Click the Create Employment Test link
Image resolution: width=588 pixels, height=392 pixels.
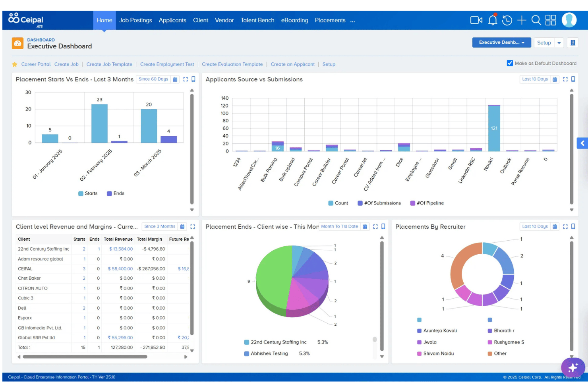tap(167, 64)
